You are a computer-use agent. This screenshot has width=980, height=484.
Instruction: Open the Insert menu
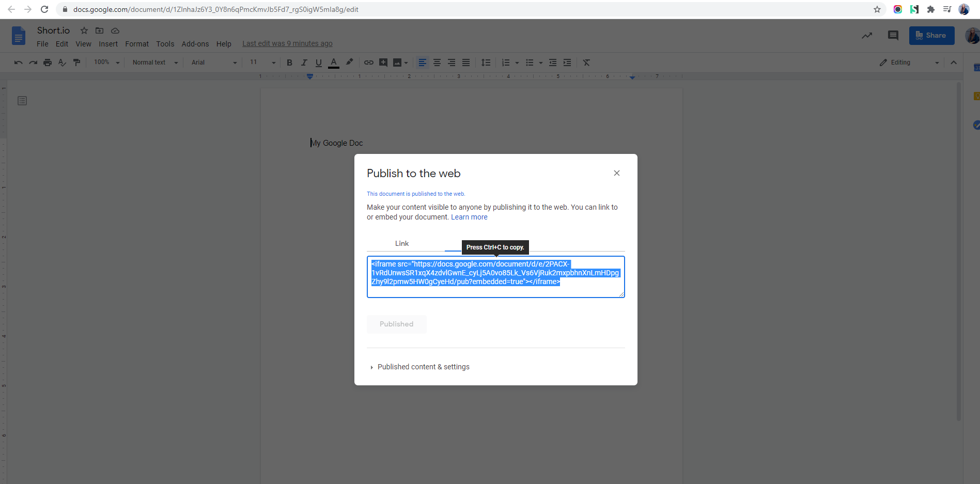click(x=108, y=44)
